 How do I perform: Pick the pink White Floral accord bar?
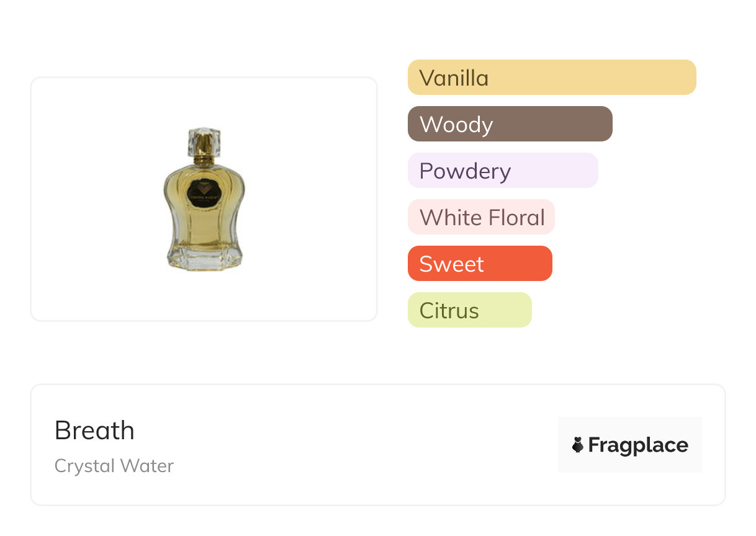click(x=481, y=217)
